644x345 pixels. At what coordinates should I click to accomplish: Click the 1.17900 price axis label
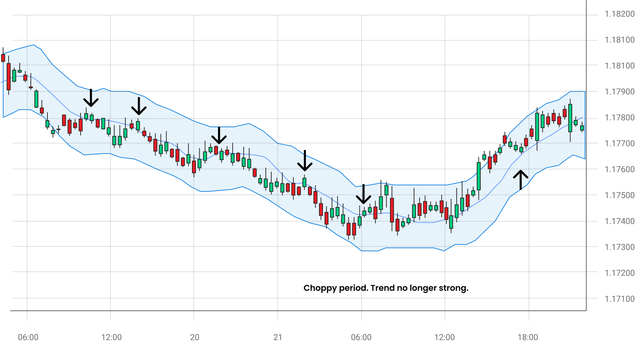pyautogui.click(x=619, y=92)
